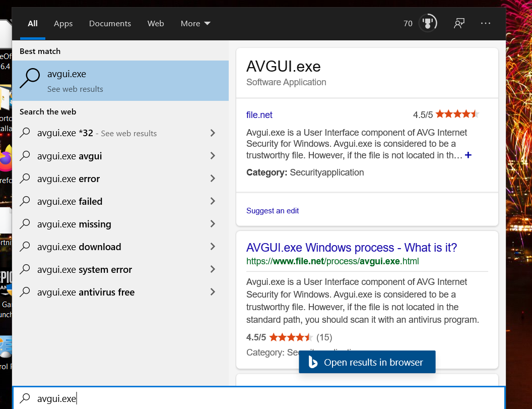Click the feedback person icon
Screen dimensions: 532x409
point(459,23)
